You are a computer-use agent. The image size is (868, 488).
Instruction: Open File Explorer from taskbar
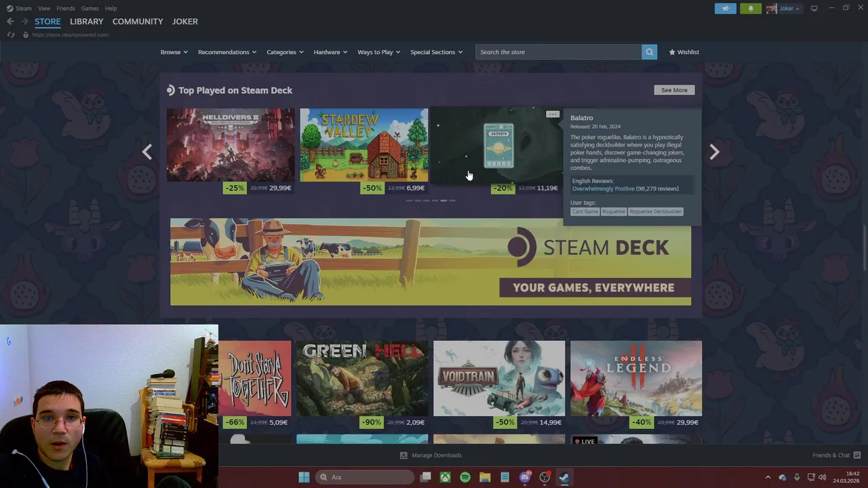(485, 477)
